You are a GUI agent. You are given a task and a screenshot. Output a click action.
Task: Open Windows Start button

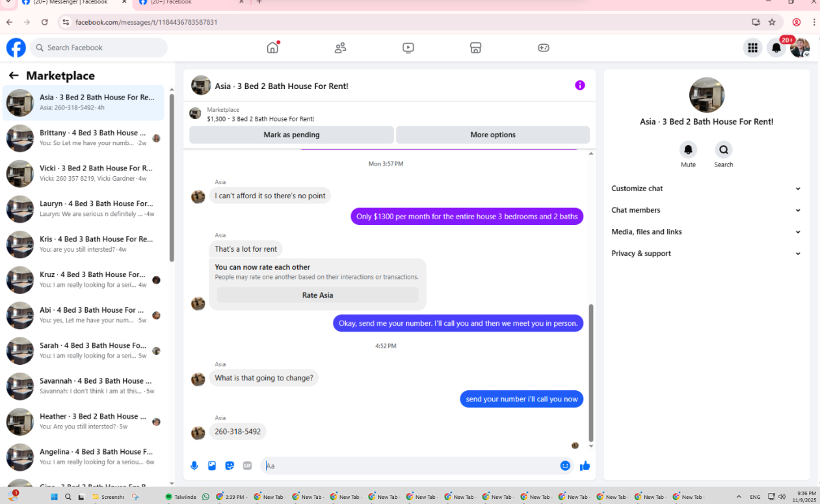55,497
